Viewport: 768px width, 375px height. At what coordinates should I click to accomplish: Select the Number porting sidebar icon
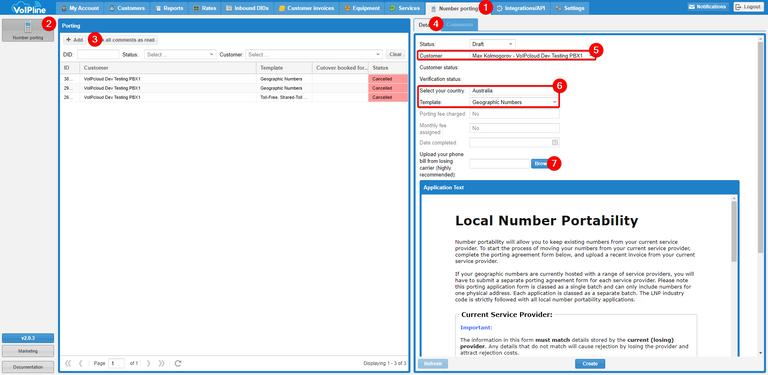click(28, 30)
